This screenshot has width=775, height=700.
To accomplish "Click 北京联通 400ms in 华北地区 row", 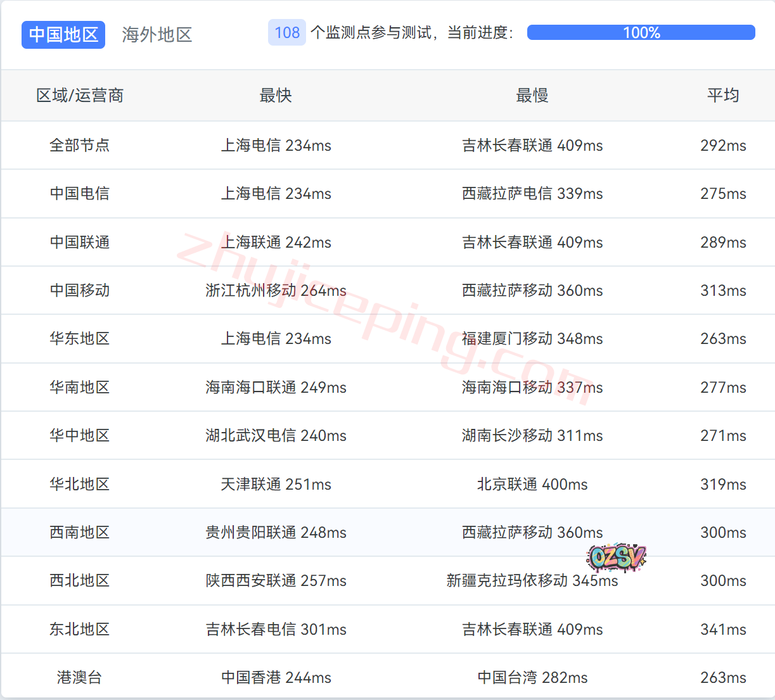I will point(532,484).
